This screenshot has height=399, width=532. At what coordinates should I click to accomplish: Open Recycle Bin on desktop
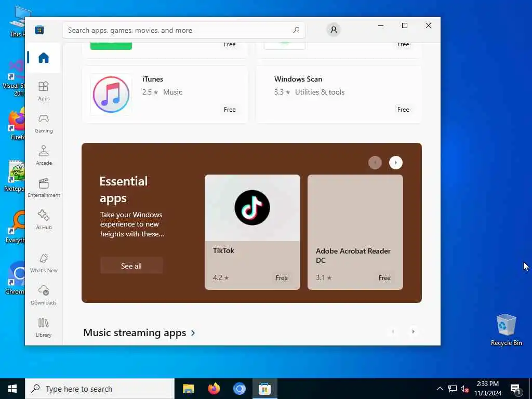[x=506, y=330]
